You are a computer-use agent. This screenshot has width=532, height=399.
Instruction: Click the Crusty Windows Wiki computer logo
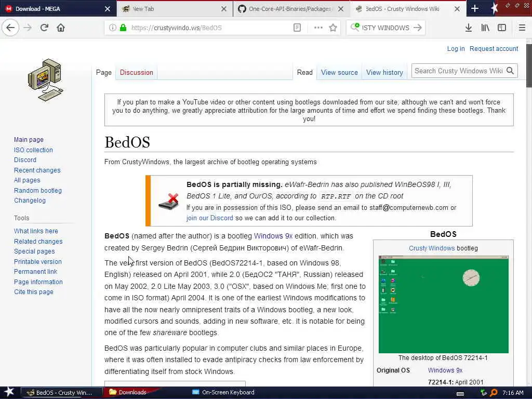point(46,79)
